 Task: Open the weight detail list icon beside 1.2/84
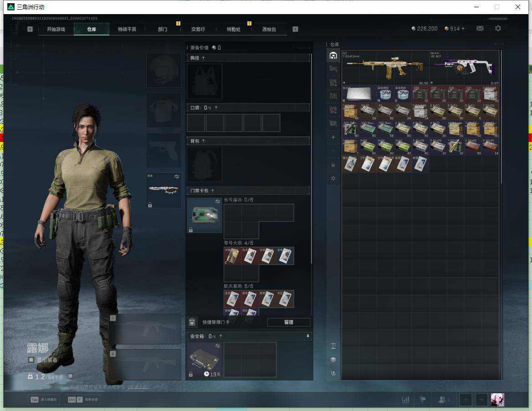(70, 376)
